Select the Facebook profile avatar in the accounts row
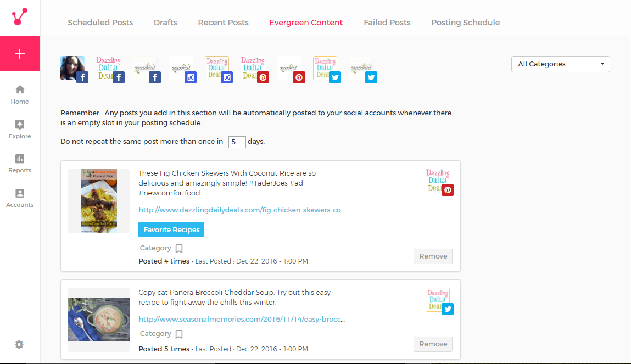 [72, 68]
